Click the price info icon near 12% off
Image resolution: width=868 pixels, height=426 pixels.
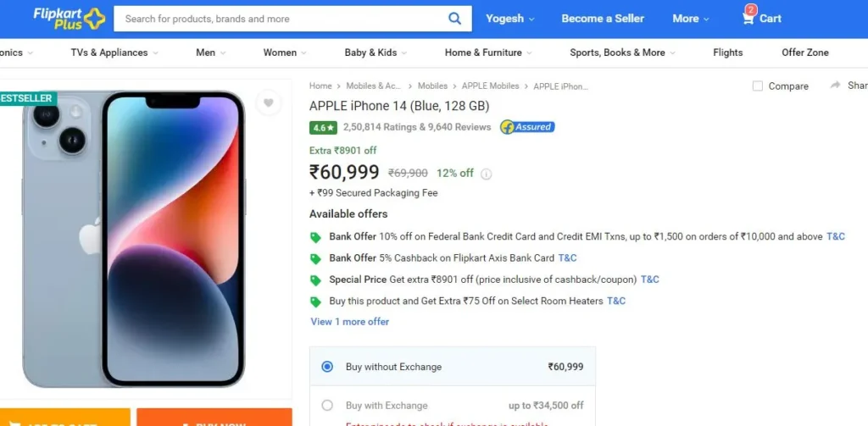(486, 174)
